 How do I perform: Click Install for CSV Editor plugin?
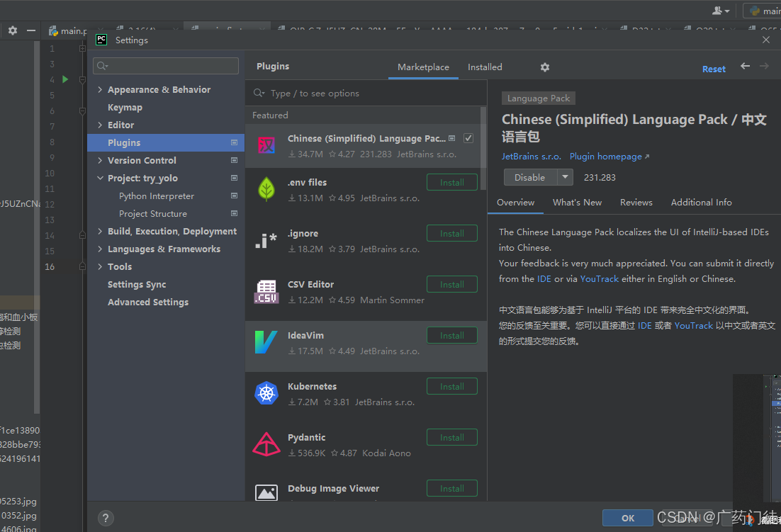tap(451, 284)
